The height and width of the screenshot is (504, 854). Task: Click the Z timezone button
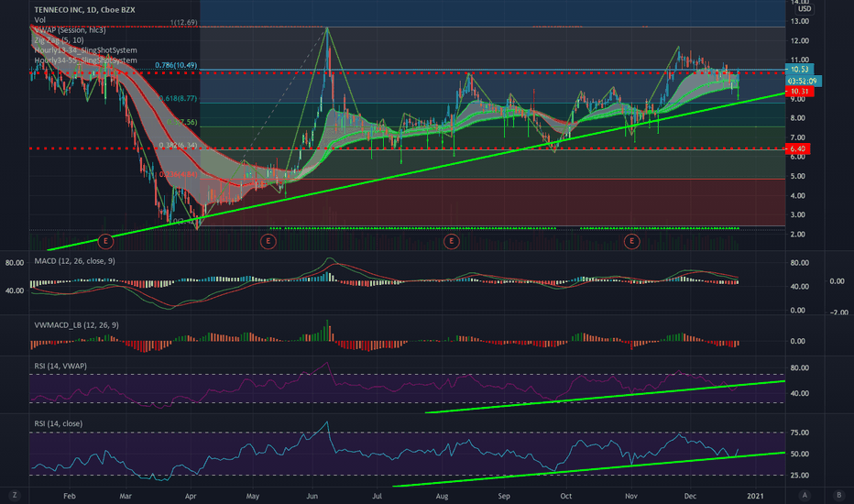pyautogui.click(x=15, y=495)
